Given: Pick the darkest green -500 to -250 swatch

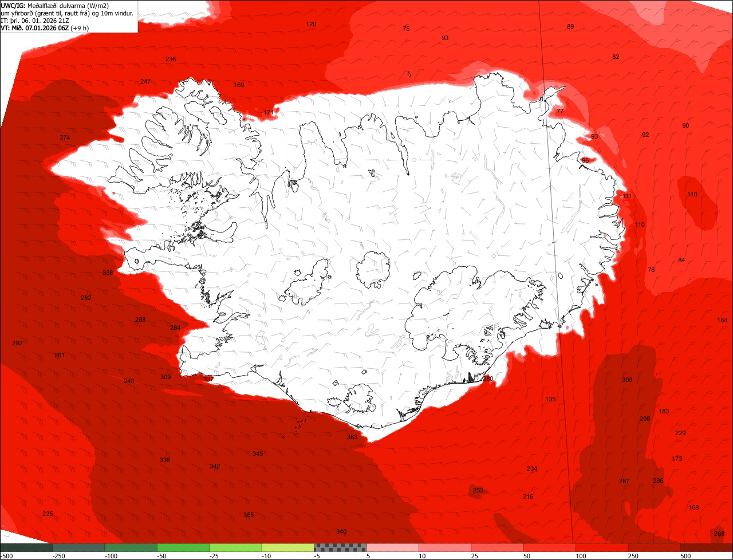Looking at the screenshot, I should click(26, 548).
